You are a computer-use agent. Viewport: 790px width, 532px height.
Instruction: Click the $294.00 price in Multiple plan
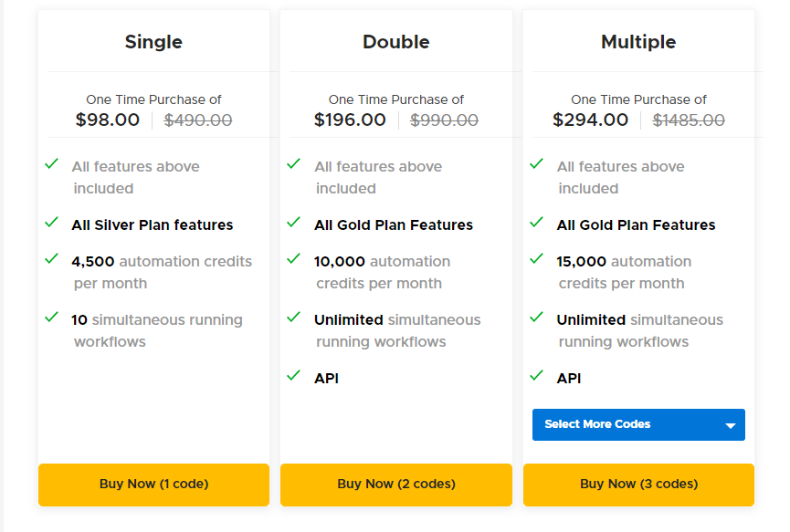click(x=590, y=120)
